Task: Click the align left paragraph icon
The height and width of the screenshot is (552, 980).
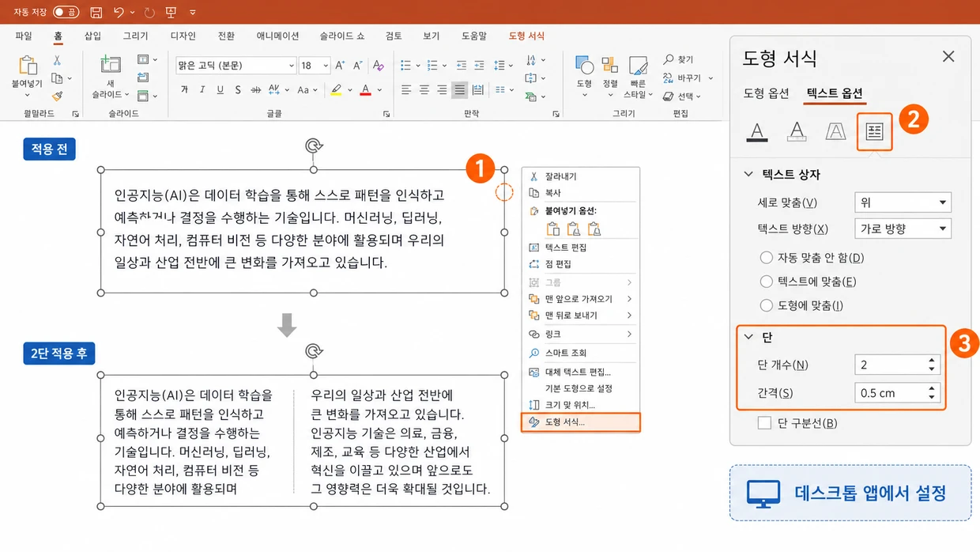Action: click(406, 89)
